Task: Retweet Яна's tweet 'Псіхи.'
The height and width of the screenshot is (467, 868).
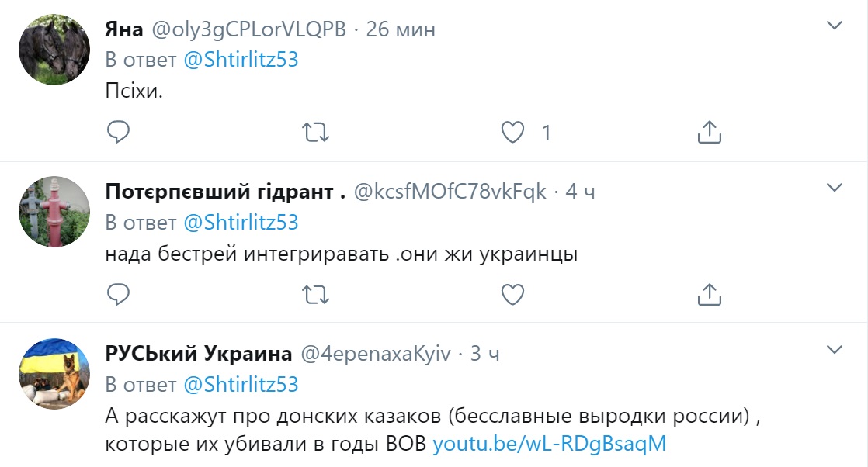Action: (x=314, y=133)
